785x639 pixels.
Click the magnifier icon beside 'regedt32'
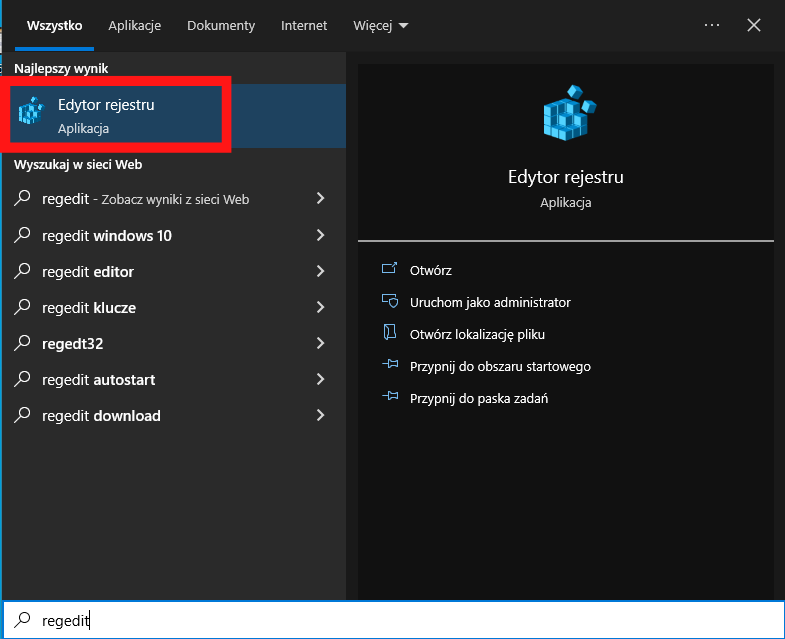pos(22,343)
